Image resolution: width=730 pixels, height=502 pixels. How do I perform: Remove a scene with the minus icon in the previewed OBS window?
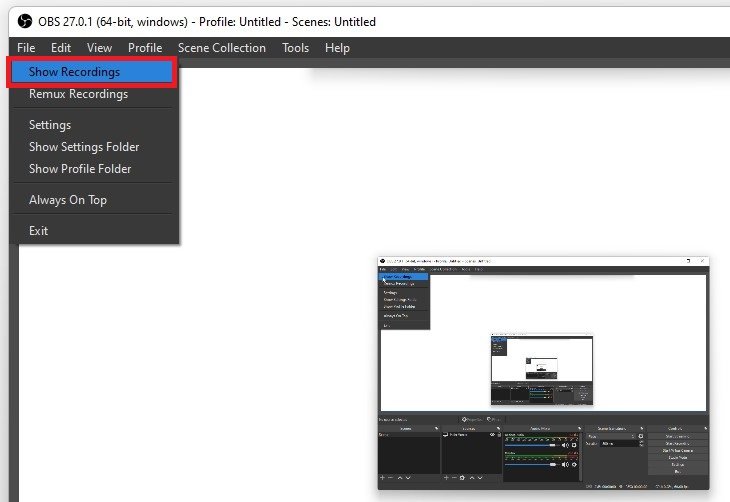390,478
